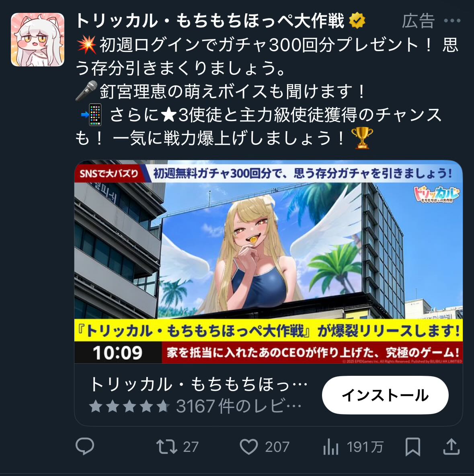Select the five-star rating row
The image size is (474, 476).
pos(129,406)
